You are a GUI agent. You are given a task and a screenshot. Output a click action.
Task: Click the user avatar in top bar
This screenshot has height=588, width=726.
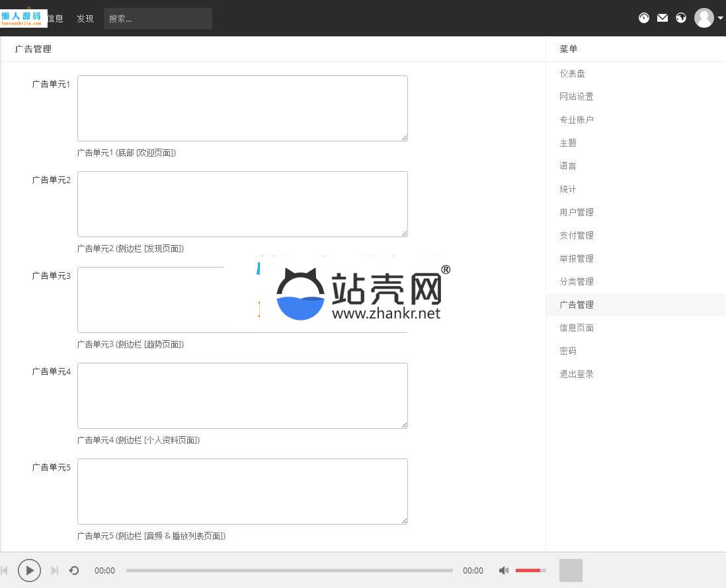coord(704,18)
